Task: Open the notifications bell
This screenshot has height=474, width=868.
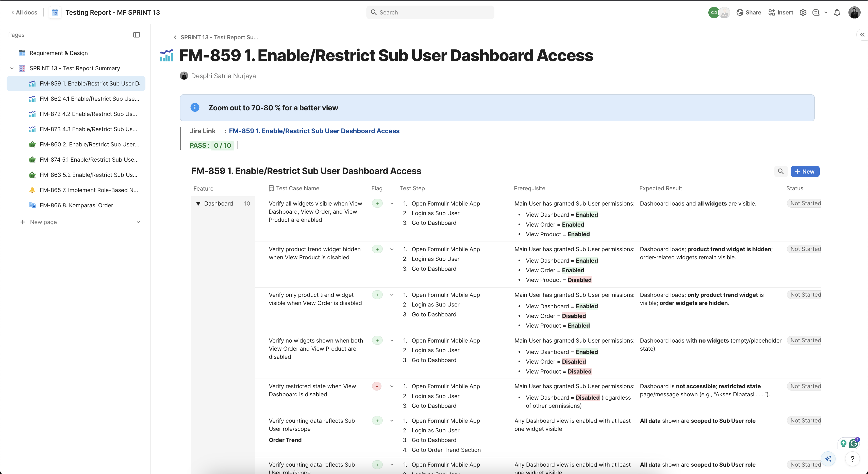Action: [x=837, y=12]
